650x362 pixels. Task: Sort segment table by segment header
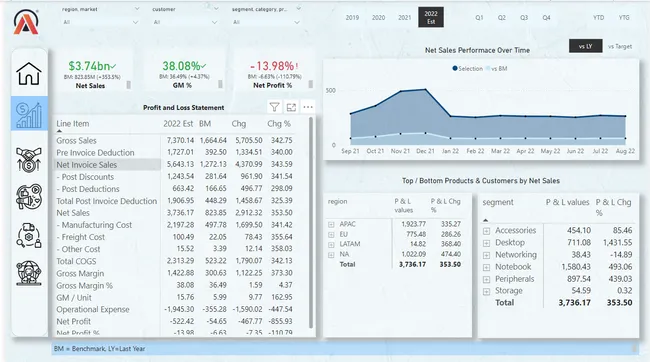pos(497,202)
